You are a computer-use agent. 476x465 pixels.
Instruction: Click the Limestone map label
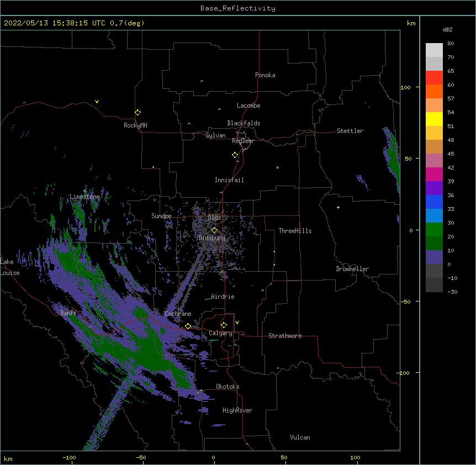coord(84,197)
